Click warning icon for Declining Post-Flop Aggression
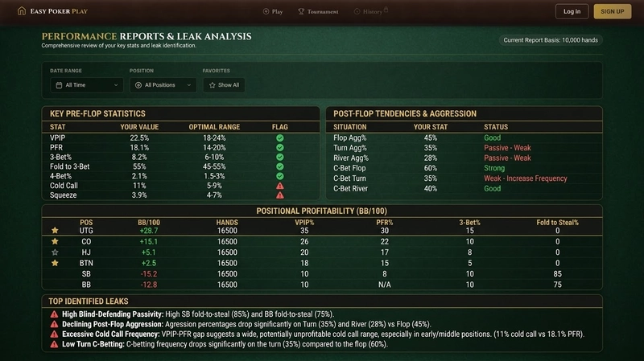Screen dimensions: 644x361 point(54,324)
